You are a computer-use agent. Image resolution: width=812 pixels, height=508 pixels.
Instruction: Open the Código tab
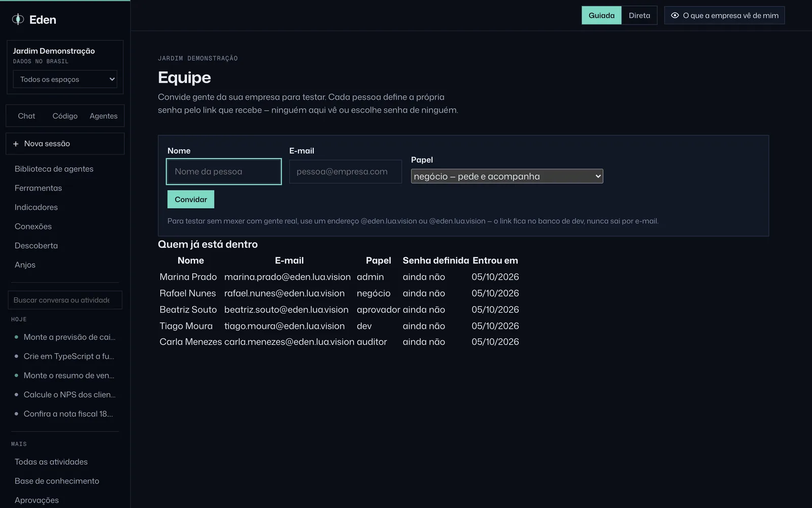[65, 116]
